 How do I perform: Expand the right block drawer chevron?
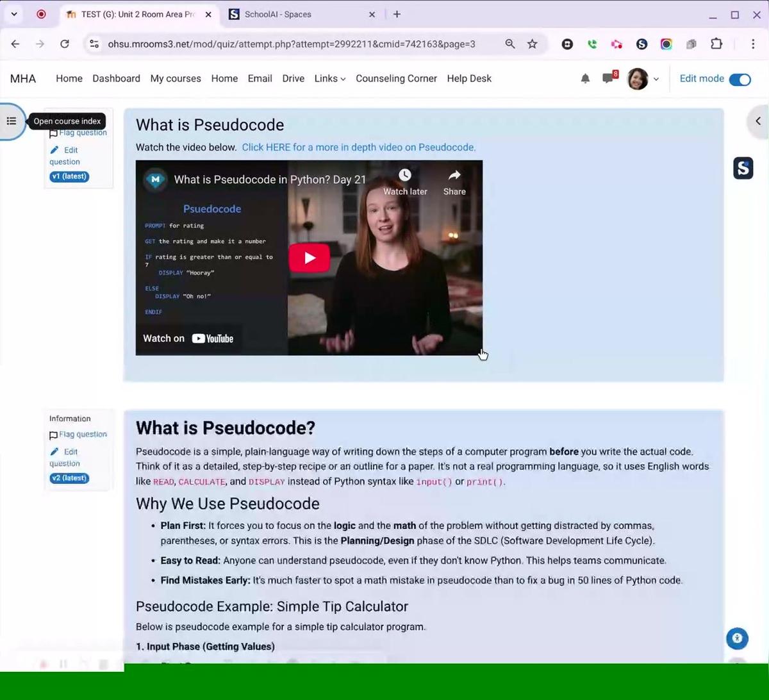tap(758, 121)
